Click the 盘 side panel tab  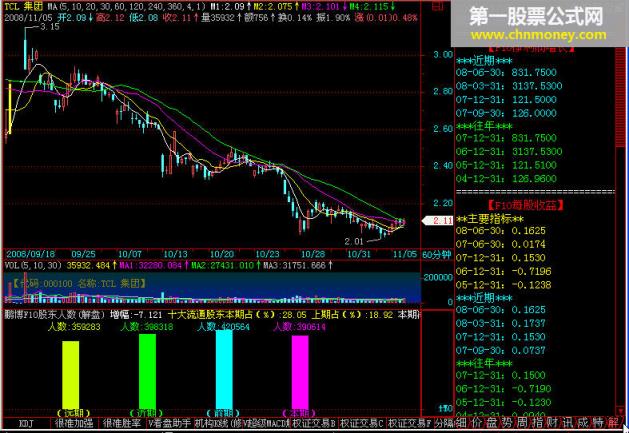(492, 422)
